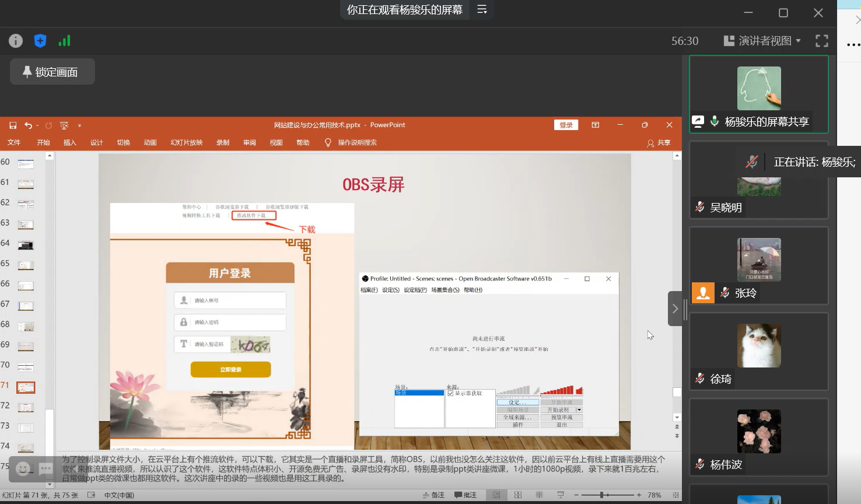
Task: Toggle 备注 notes pane
Action: click(x=433, y=495)
